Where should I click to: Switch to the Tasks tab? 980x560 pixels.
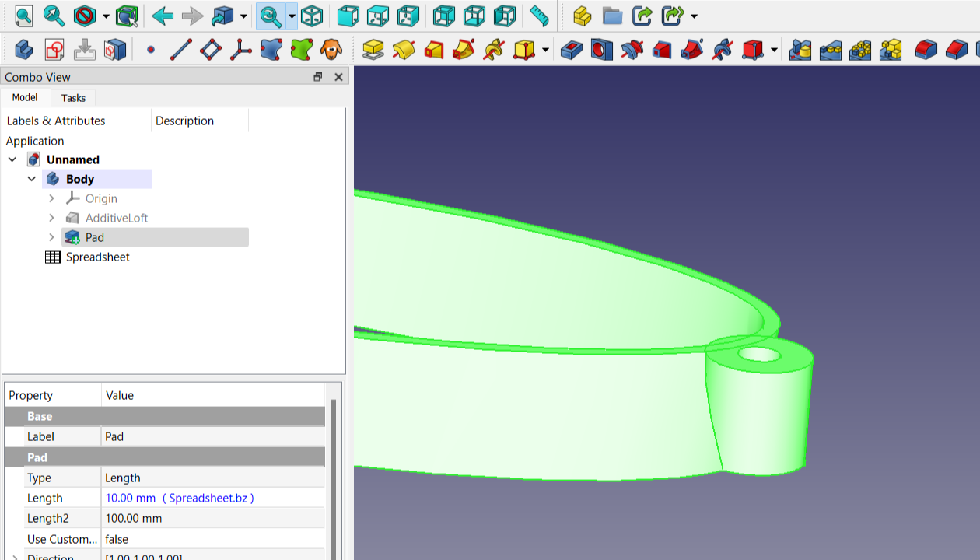[73, 98]
